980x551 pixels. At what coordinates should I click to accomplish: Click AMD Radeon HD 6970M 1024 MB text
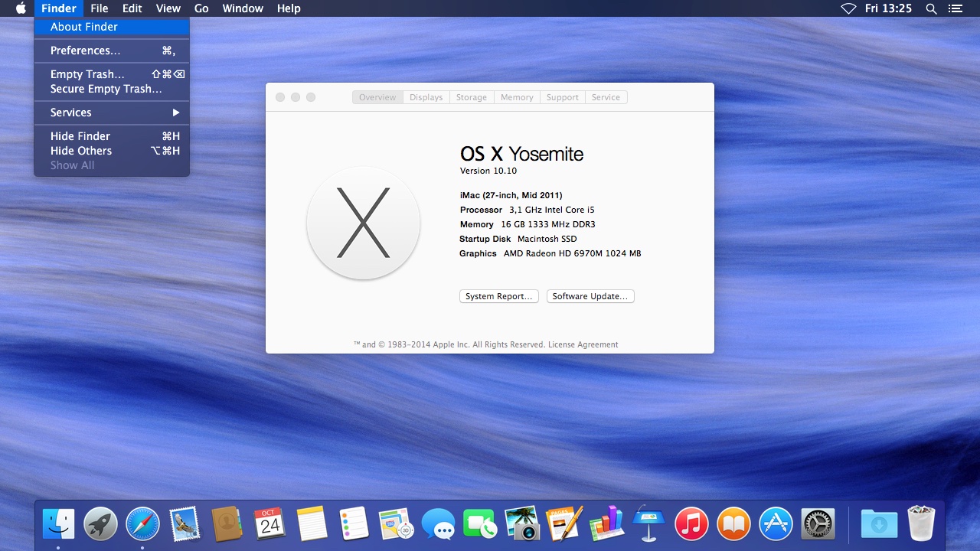(x=573, y=253)
